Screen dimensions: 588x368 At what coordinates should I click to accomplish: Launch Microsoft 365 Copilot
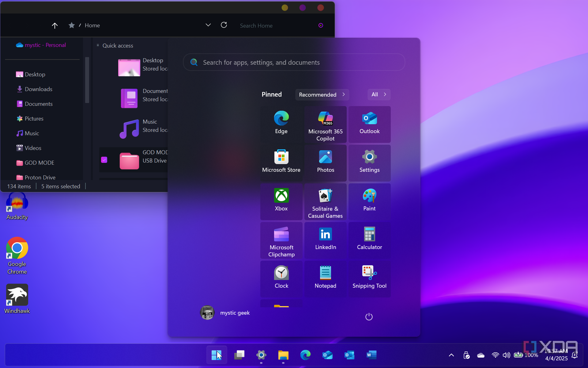[x=325, y=124]
